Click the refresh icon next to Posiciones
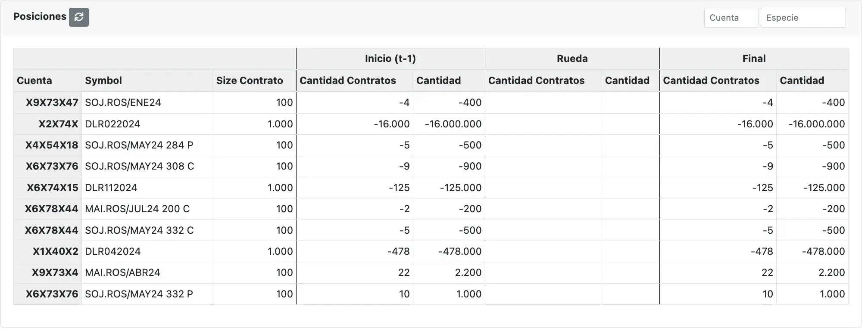This screenshot has height=334, width=868. pos(79,17)
